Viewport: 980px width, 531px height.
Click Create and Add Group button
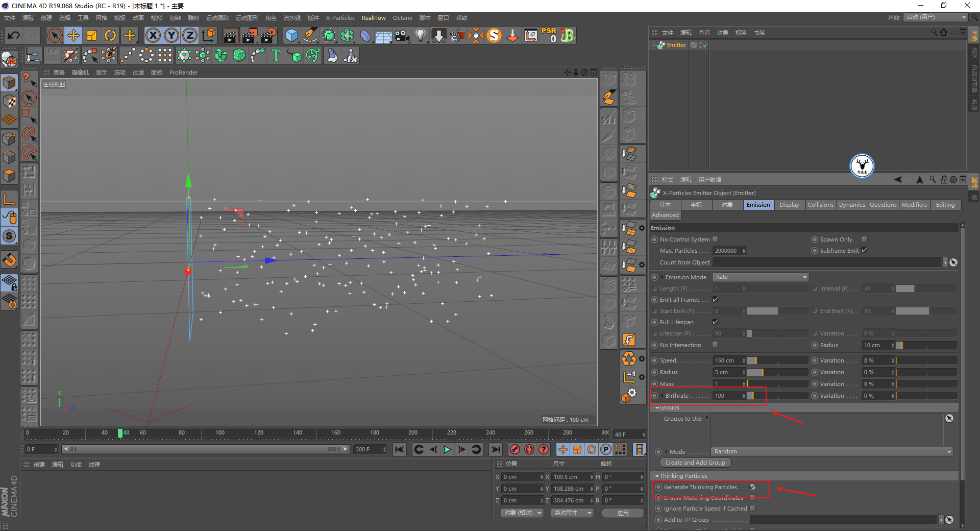pyautogui.click(x=695, y=463)
